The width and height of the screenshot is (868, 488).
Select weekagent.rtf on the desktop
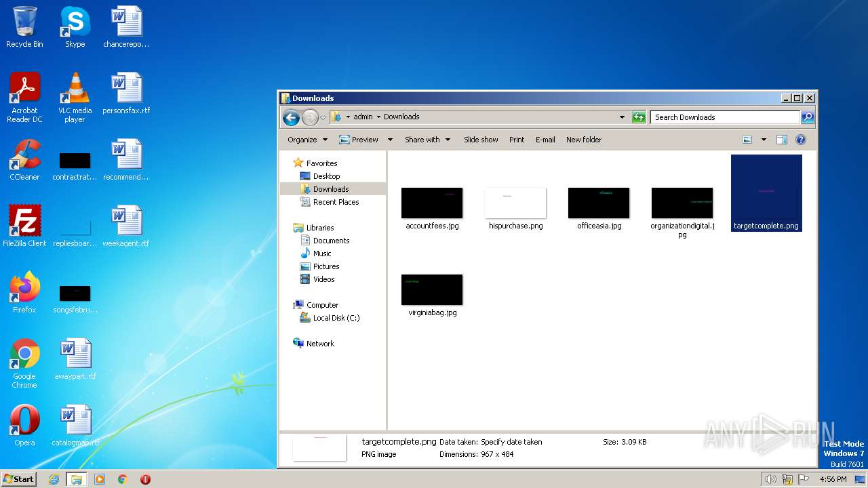(126, 226)
